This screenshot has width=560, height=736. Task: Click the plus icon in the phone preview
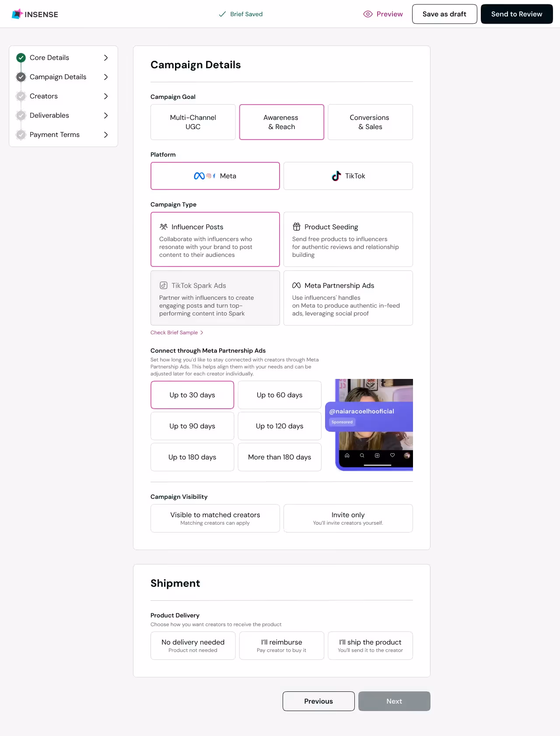point(377,456)
